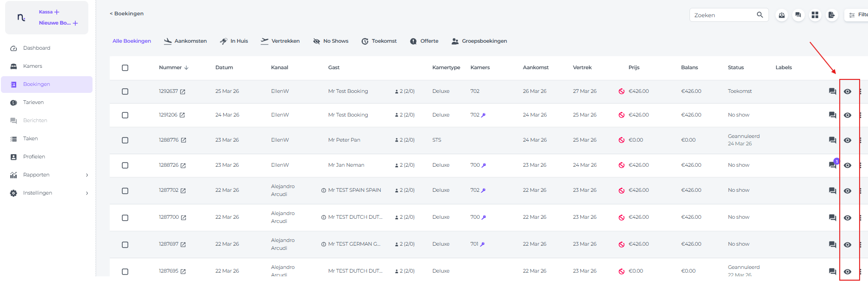This screenshot has height=281, width=868.
Task: Click the export file icon in top toolbar
Action: 831,15
